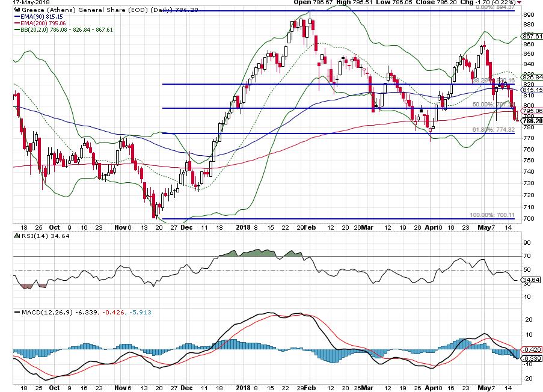Select the EMA(90) 815.15 legend entry
This screenshot has height=392, width=543.
[x=38, y=17]
